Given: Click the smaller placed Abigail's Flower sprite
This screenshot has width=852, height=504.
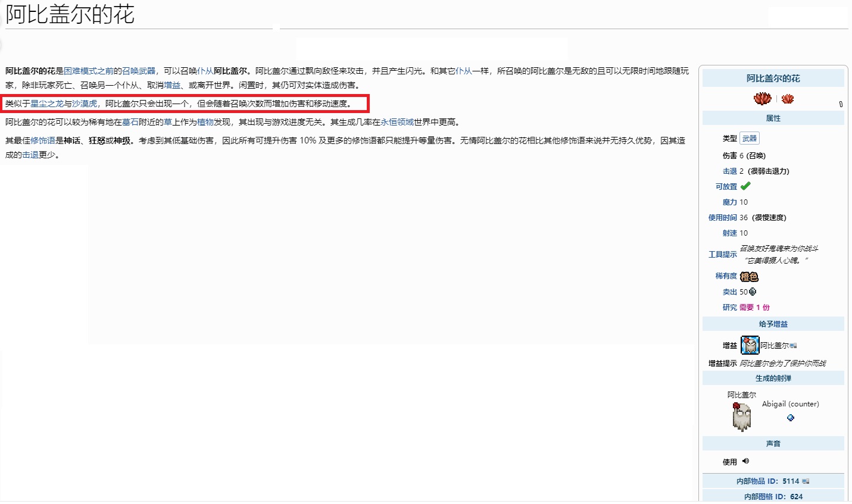Looking at the screenshot, I should [x=788, y=99].
